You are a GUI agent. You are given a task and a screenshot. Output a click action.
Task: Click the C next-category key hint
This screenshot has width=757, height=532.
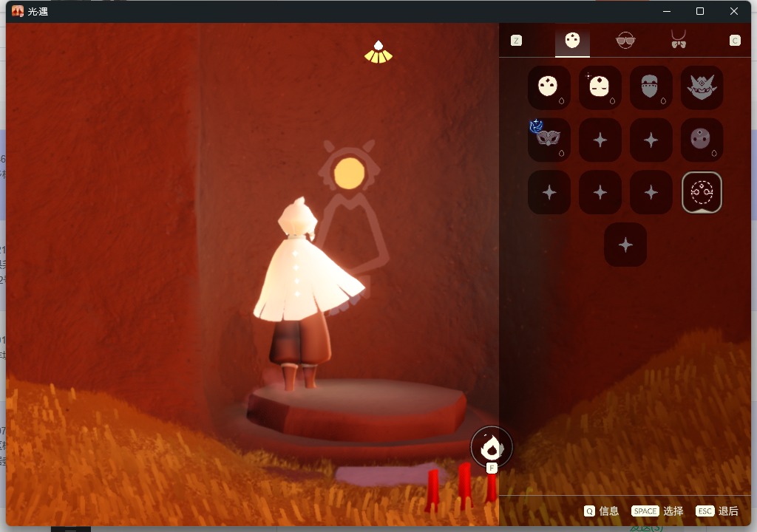pyautogui.click(x=735, y=41)
